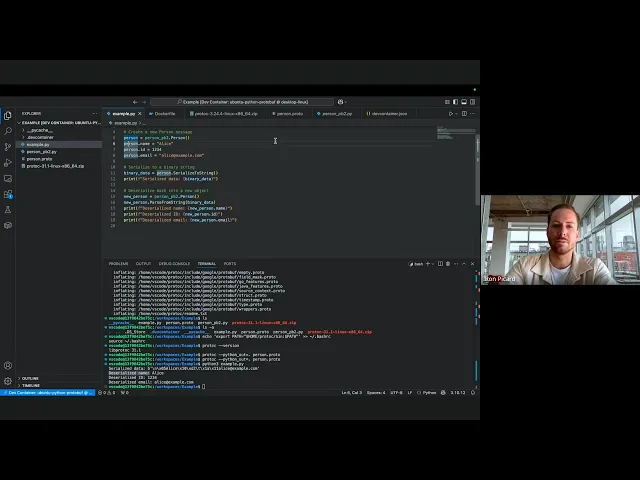Screen dimensions: 640x480
Task: Open the Ports panel tab
Action: pos(230,264)
